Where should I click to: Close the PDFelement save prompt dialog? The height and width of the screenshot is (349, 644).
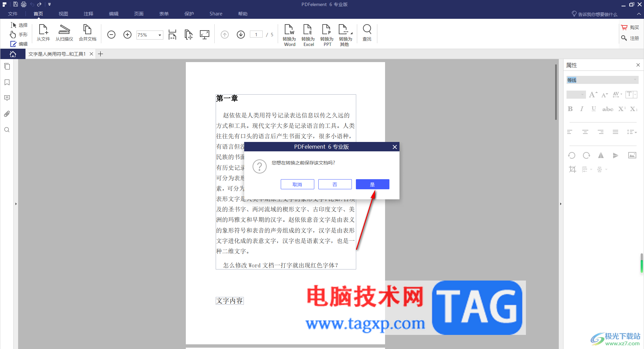pyautogui.click(x=395, y=147)
